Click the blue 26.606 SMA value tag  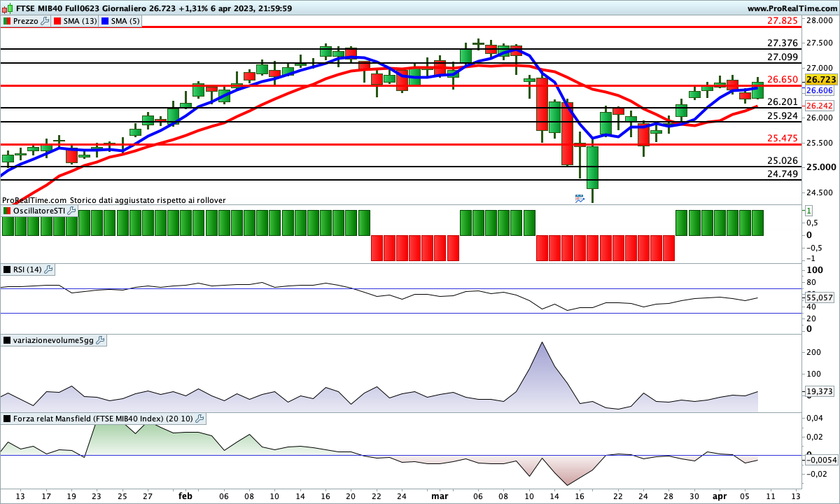click(x=818, y=91)
